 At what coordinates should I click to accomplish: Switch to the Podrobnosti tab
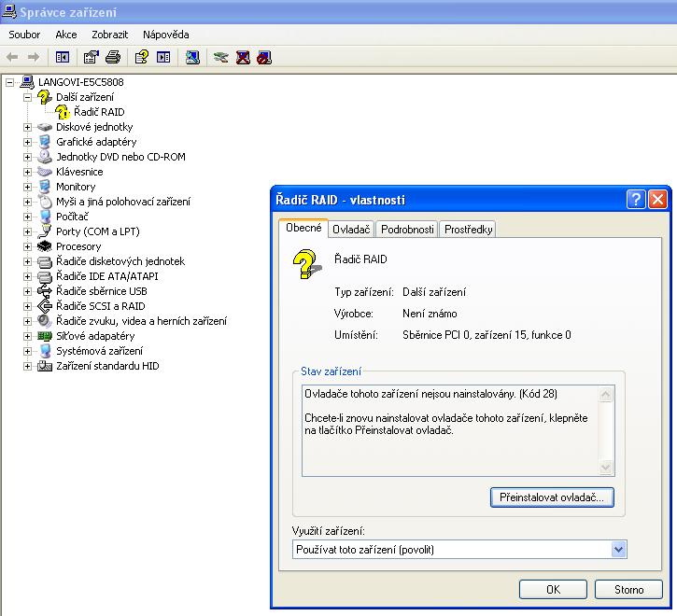[407, 230]
